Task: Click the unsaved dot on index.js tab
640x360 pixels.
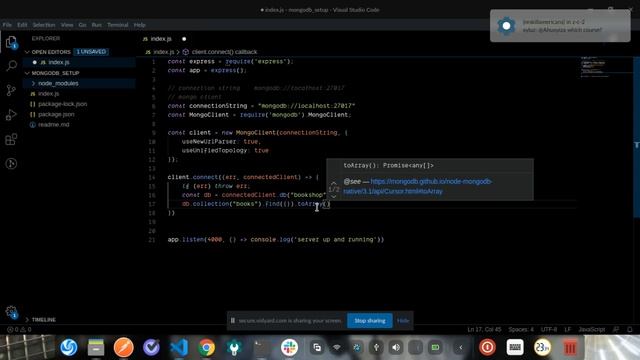Action: [184, 39]
